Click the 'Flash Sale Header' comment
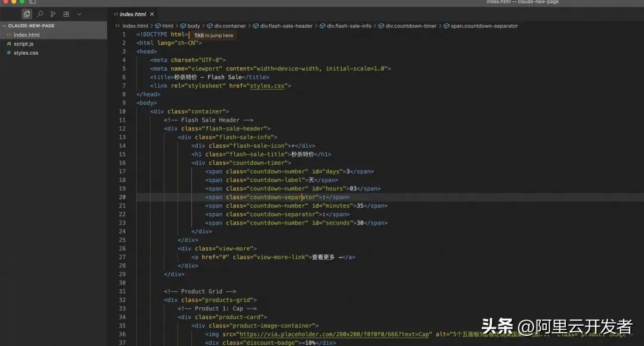The image size is (644, 346). tap(208, 120)
